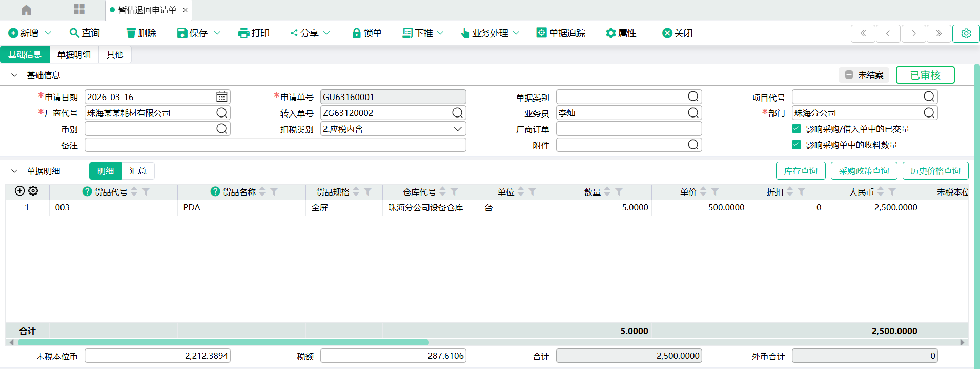Open the 保存 dropdown arrow
Viewport: 980px width, 369px height.
pyautogui.click(x=217, y=33)
